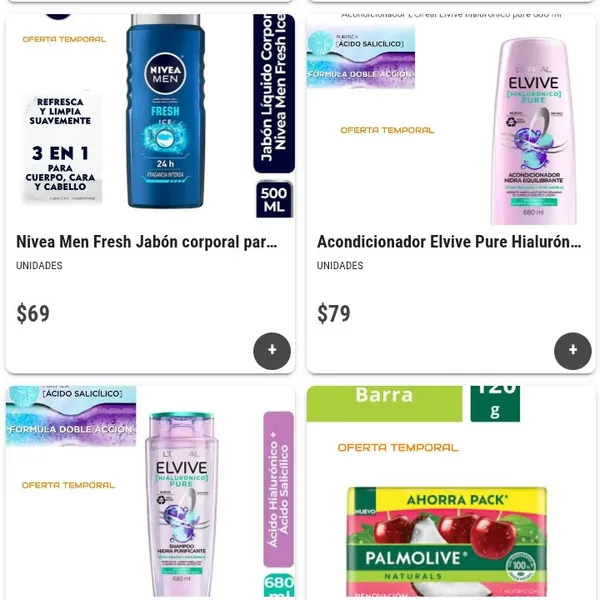
Task: Open the Elvive shampoo bottle image
Action: 181,504
